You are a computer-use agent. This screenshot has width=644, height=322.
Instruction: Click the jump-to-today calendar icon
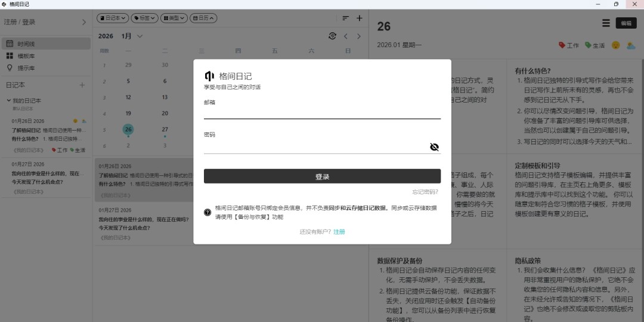(x=332, y=36)
